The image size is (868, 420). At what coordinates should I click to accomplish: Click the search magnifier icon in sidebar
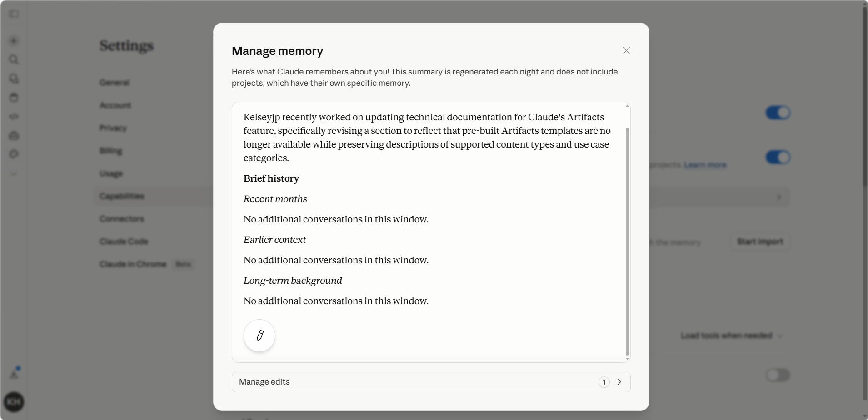pyautogui.click(x=14, y=59)
